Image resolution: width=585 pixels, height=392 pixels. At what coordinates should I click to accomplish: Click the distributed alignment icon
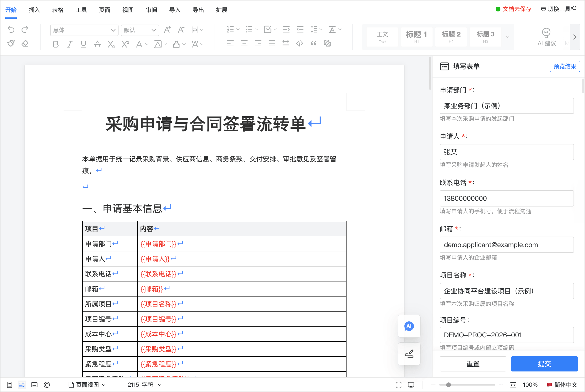286,43
